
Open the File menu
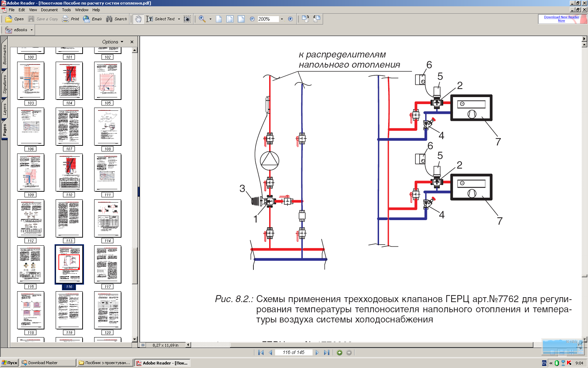(12, 10)
